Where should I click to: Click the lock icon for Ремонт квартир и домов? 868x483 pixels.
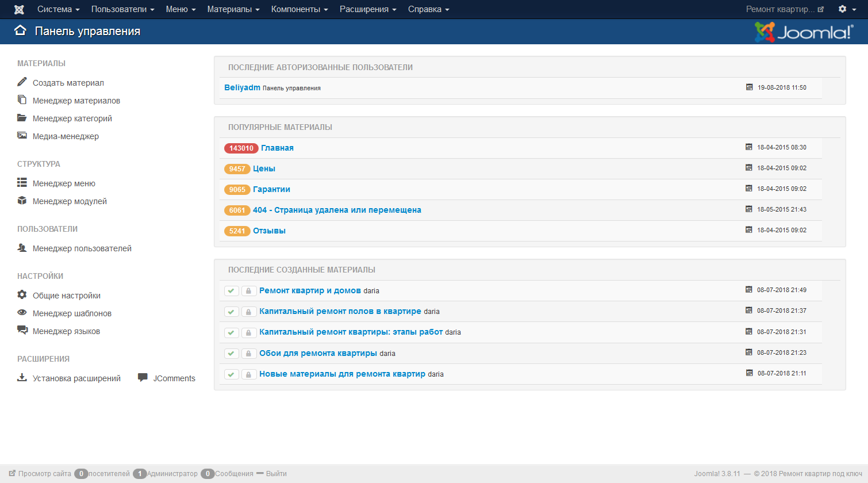(248, 291)
